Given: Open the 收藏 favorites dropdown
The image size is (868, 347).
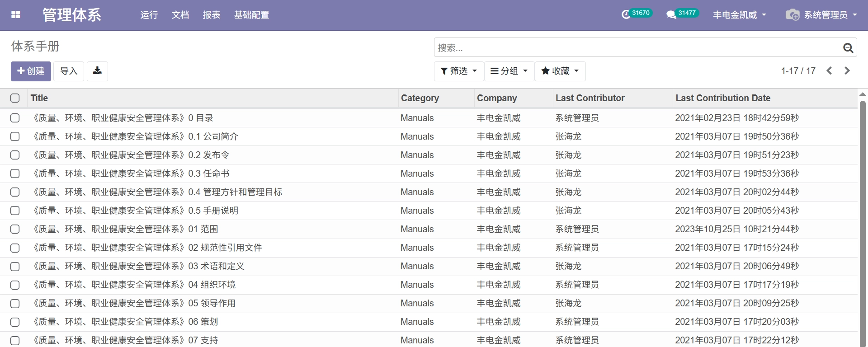Looking at the screenshot, I should click(560, 71).
